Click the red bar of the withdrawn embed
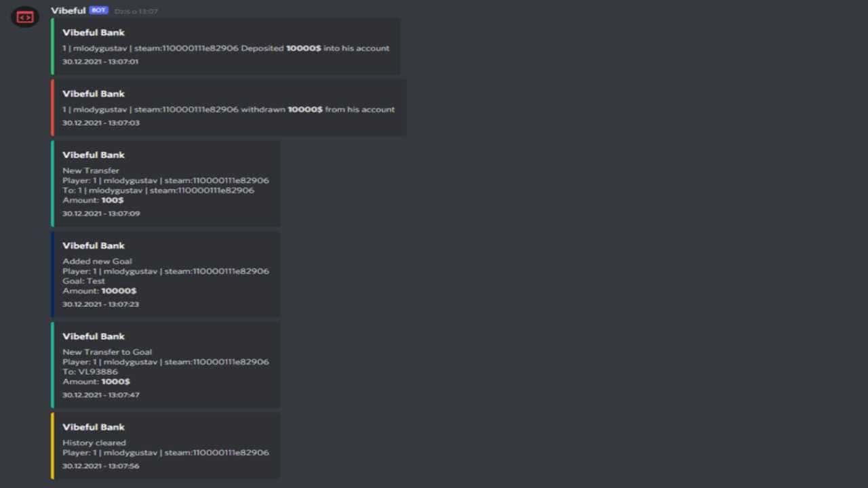 pos(52,108)
